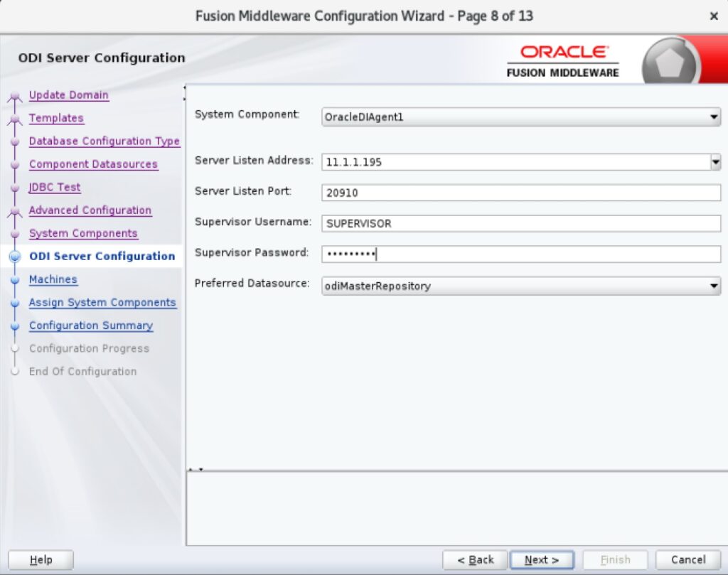Close the wizard window
The width and height of the screenshot is (728, 575).
(x=714, y=16)
